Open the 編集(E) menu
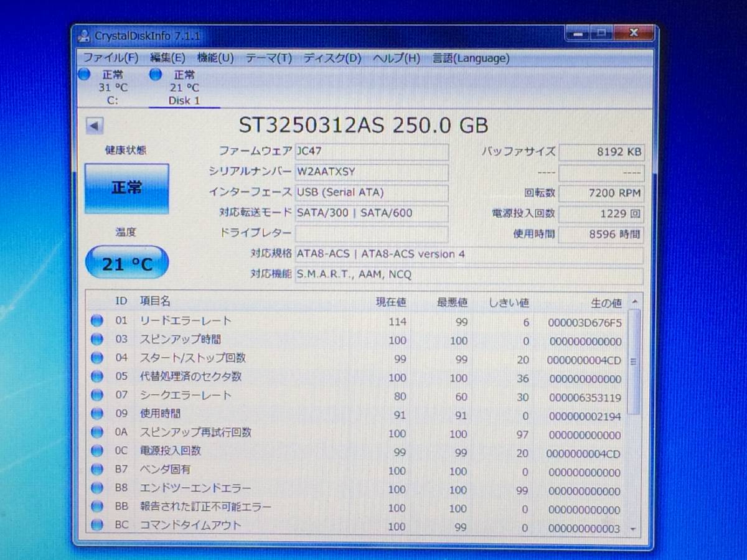The image size is (747, 560). coord(167,58)
